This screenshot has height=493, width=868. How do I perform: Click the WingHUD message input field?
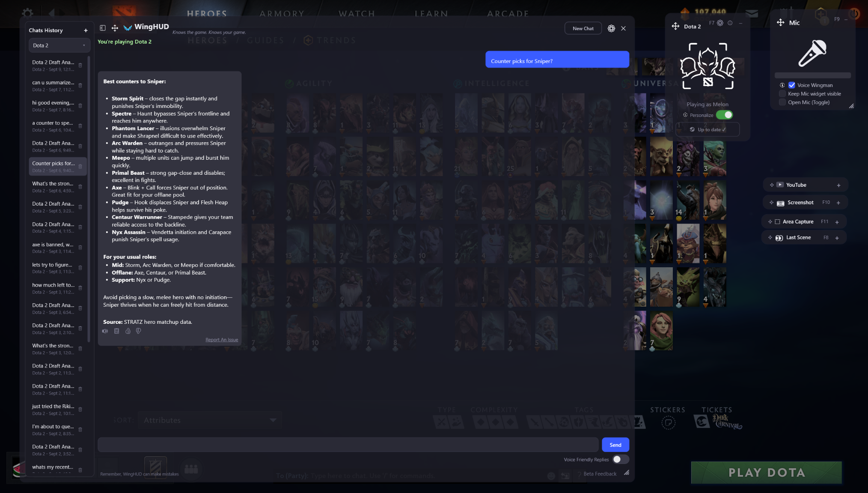point(348,445)
